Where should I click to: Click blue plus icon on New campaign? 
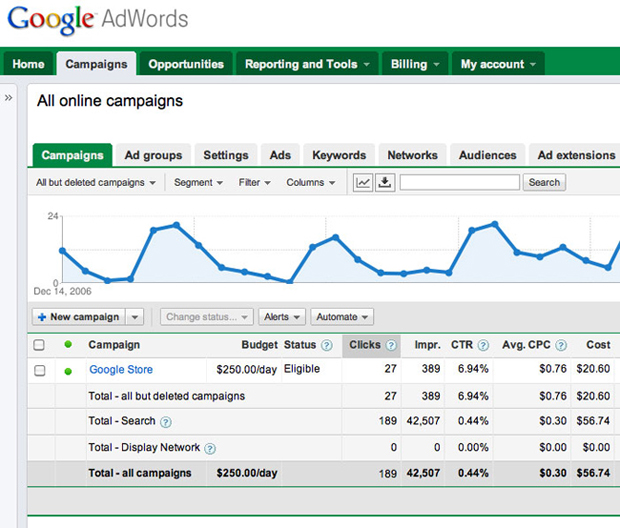(x=42, y=317)
